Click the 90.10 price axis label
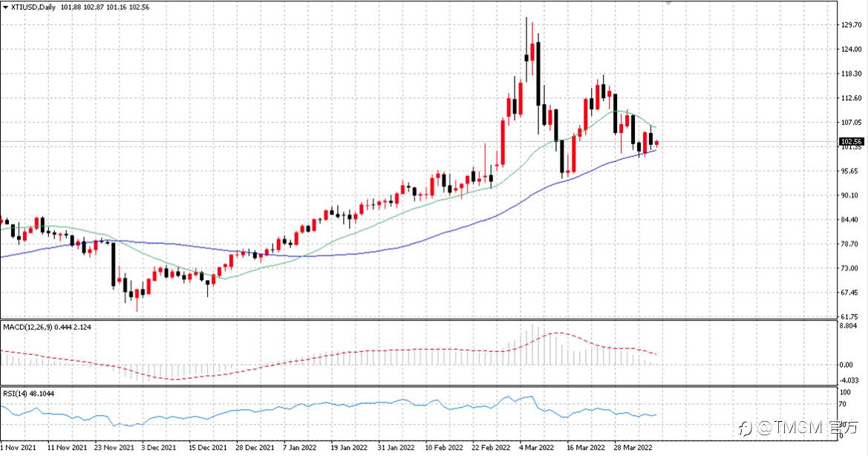The height and width of the screenshot is (456, 868). tap(850, 195)
